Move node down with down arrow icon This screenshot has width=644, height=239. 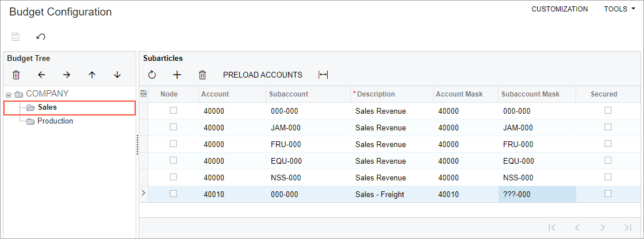click(x=117, y=75)
